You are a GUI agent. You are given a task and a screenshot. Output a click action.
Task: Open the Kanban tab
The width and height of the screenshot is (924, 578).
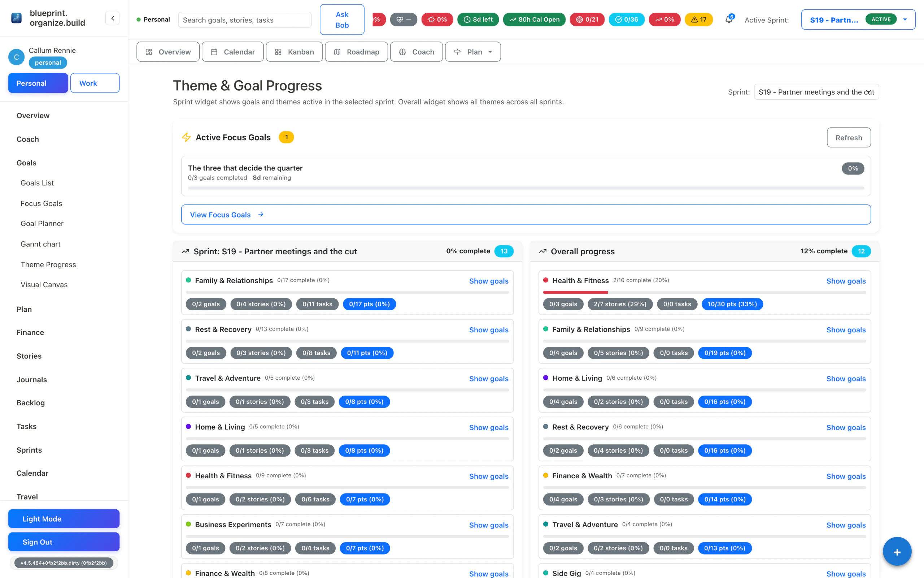pyautogui.click(x=295, y=52)
